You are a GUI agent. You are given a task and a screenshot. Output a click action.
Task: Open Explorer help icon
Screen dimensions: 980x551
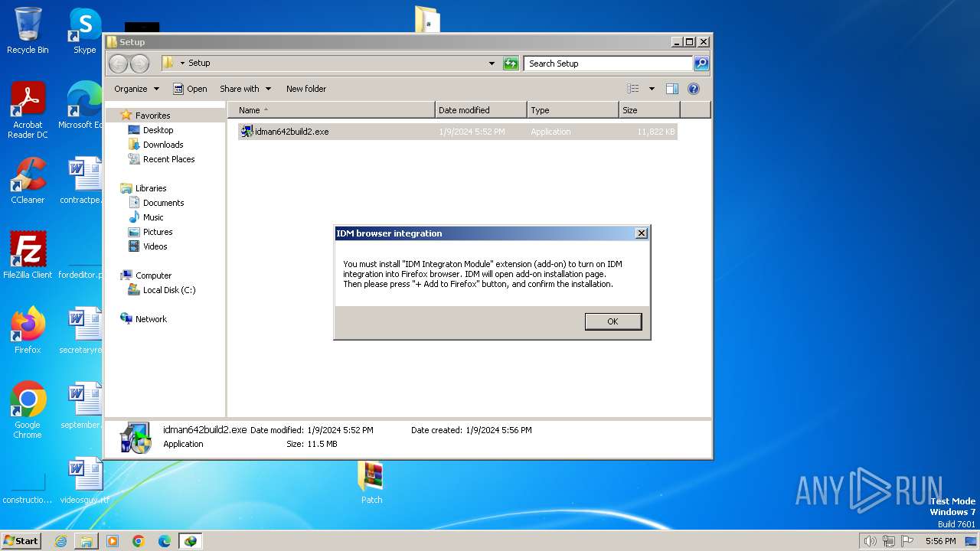(694, 89)
